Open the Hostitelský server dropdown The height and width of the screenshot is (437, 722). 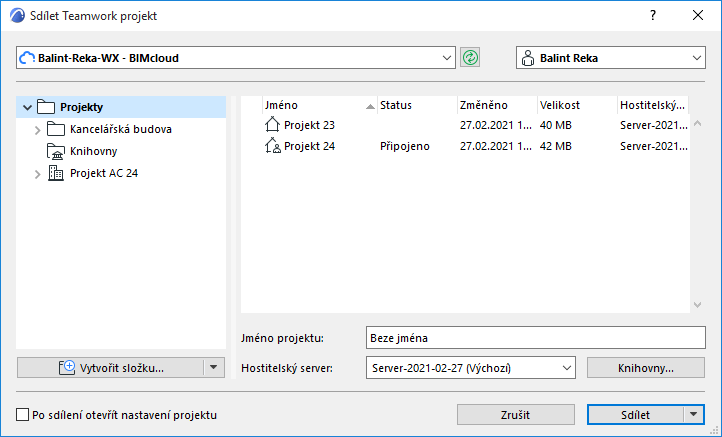click(x=566, y=368)
